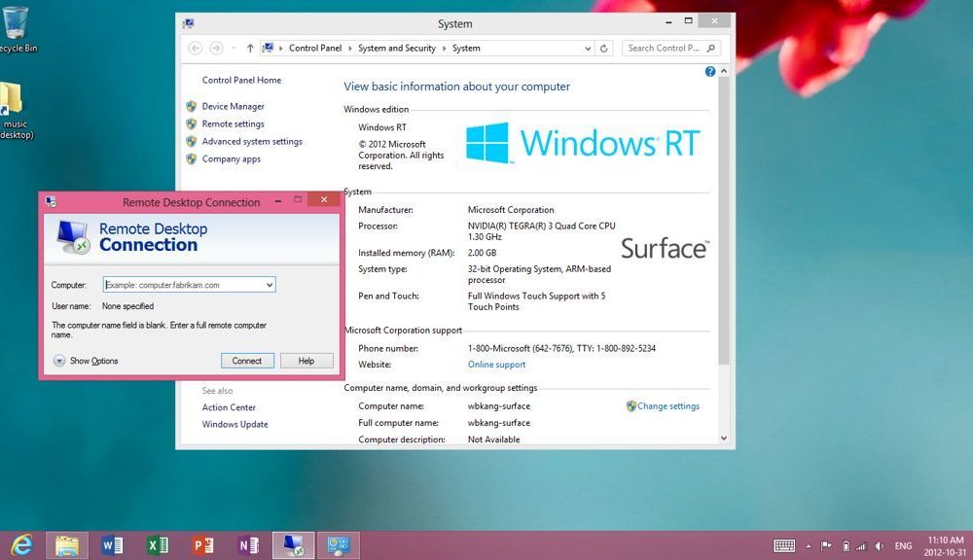
Task: Select System breadcrumb in address bar
Action: pos(466,48)
